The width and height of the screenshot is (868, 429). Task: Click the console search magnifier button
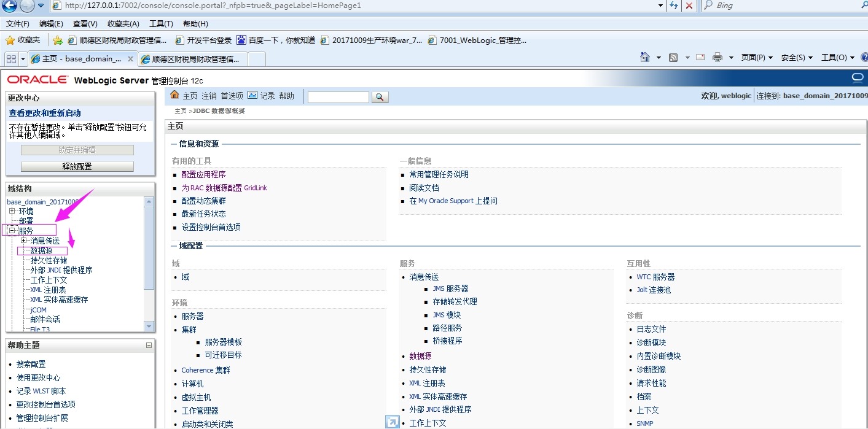pyautogui.click(x=380, y=97)
